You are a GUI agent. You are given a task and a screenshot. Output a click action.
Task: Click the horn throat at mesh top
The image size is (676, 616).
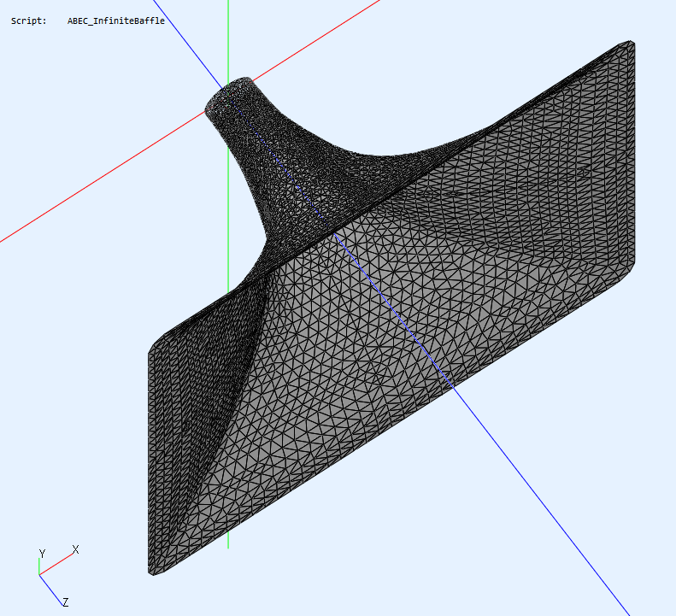228,96
